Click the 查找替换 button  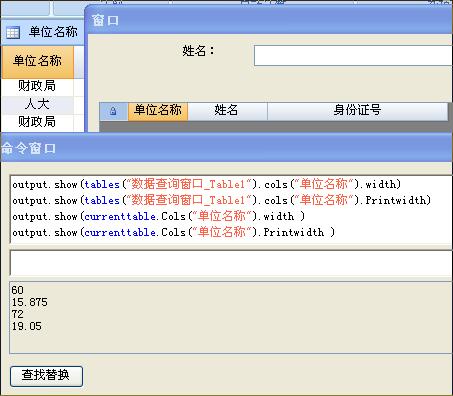coord(46,376)
